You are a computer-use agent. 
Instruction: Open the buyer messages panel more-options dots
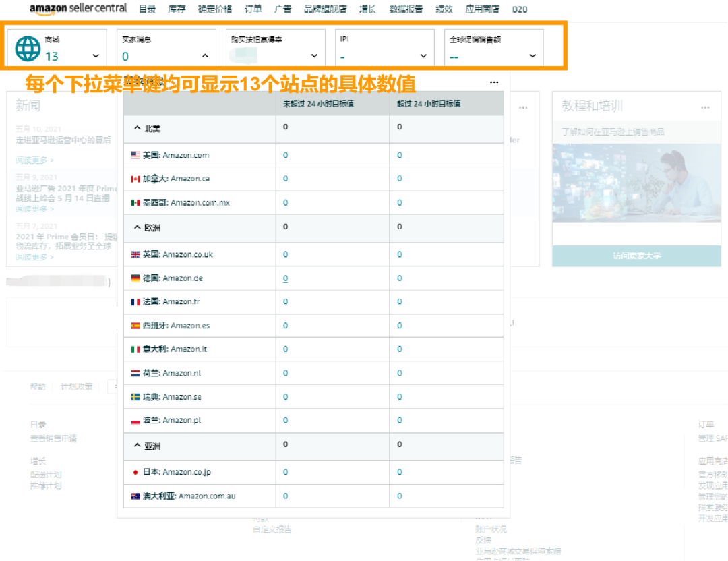494,82
